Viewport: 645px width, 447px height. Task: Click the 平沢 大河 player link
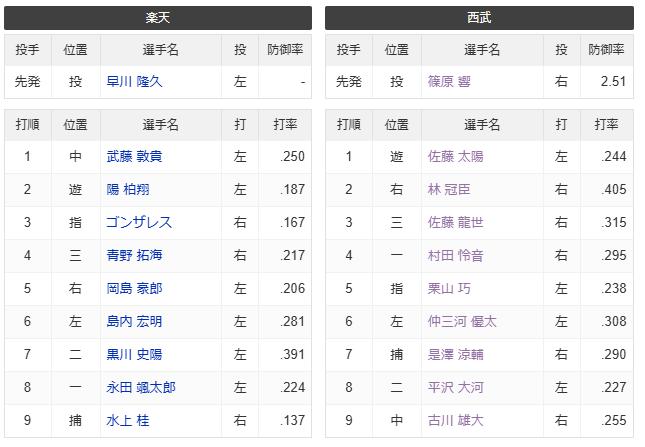click(455, 387)
